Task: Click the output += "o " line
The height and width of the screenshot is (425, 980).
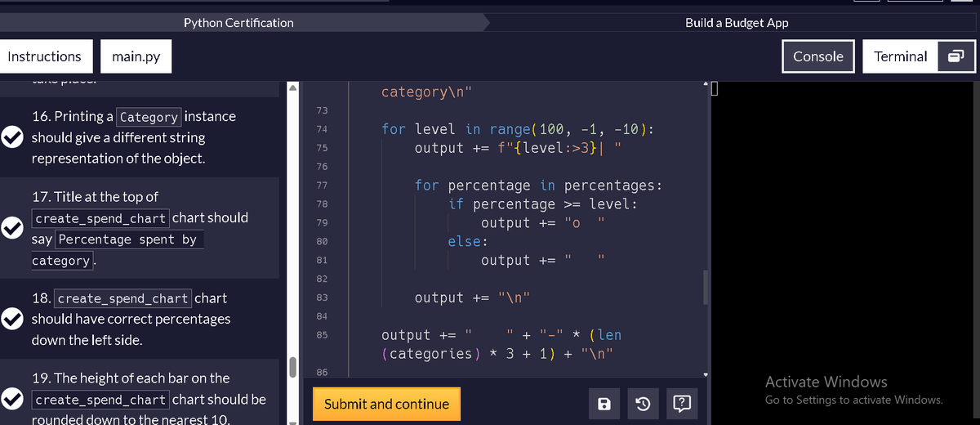Action: point(543,222)
